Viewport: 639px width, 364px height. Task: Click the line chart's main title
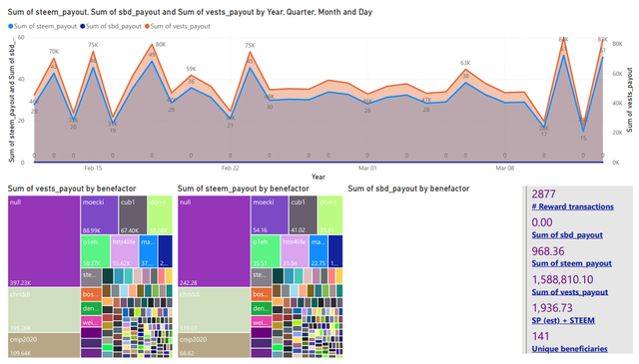click(190, 12)
